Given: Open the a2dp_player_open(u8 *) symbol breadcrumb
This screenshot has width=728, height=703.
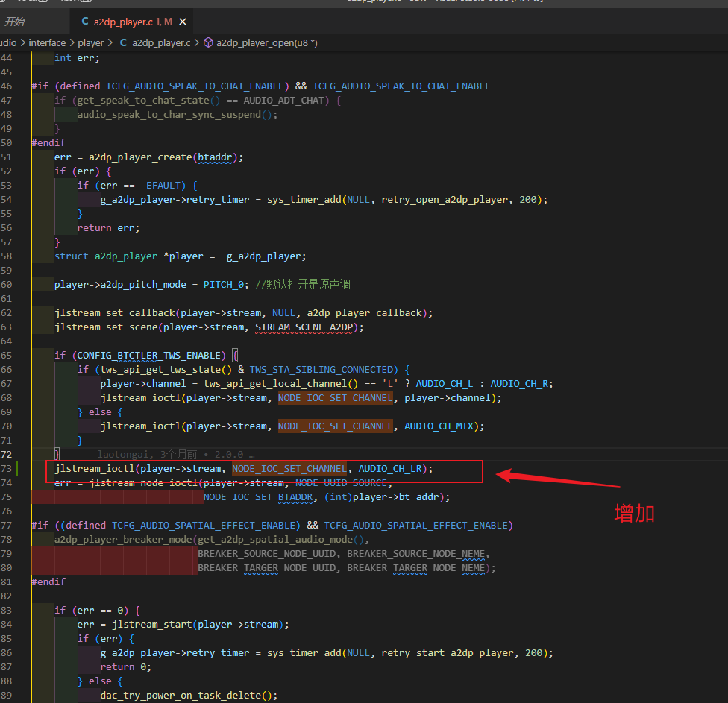Looking at the screenshot, I should 266,42.
